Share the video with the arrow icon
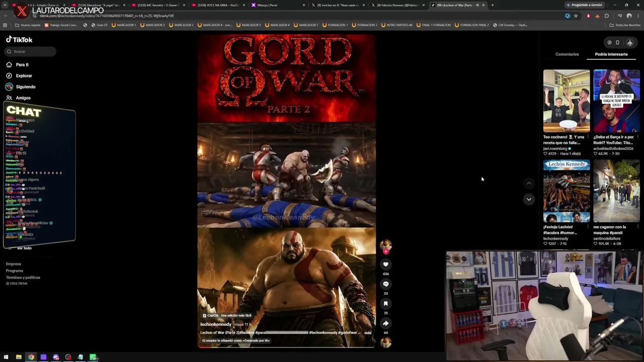Image resolution: width=644 pixels, height=362 pixels. (386, 323)
